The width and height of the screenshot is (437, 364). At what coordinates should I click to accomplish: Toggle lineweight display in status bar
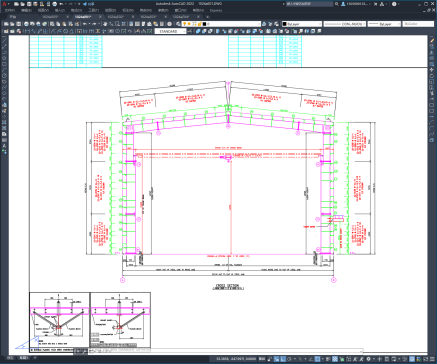(328, 359)
